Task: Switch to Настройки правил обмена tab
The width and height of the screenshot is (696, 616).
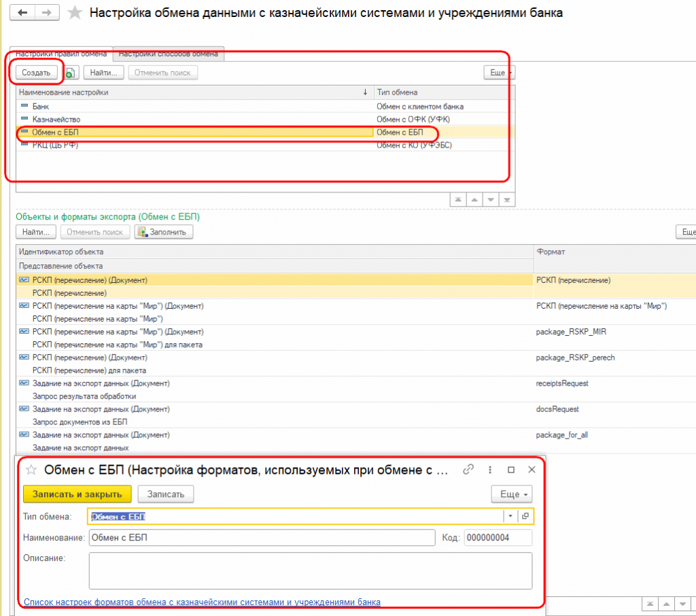Action: tap(61, 54)
